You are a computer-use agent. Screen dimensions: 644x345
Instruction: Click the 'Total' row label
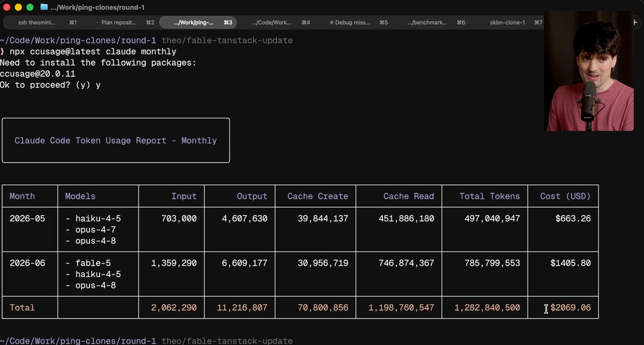(22, 308)
